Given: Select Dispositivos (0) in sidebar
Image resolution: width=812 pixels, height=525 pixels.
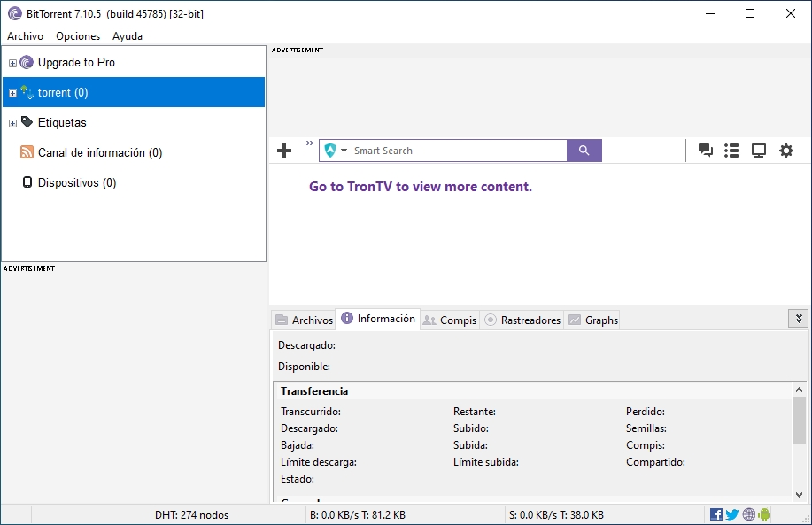Looking at the screenshot, I should click(x=77, y=182).
